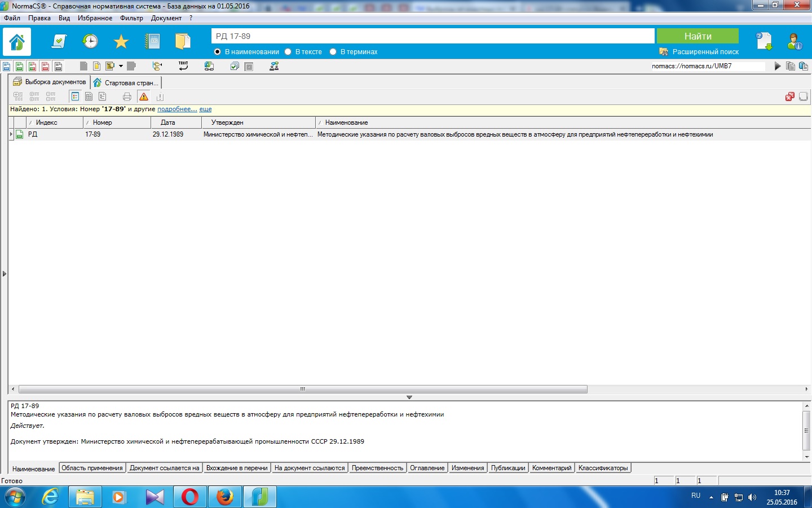Click the orange warning triangle icon
The image size is (812, 508).
click(144, 97)
